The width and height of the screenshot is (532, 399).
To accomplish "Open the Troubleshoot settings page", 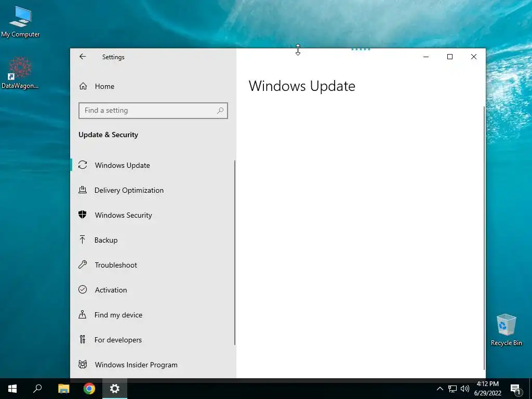I will pos(153,265).
